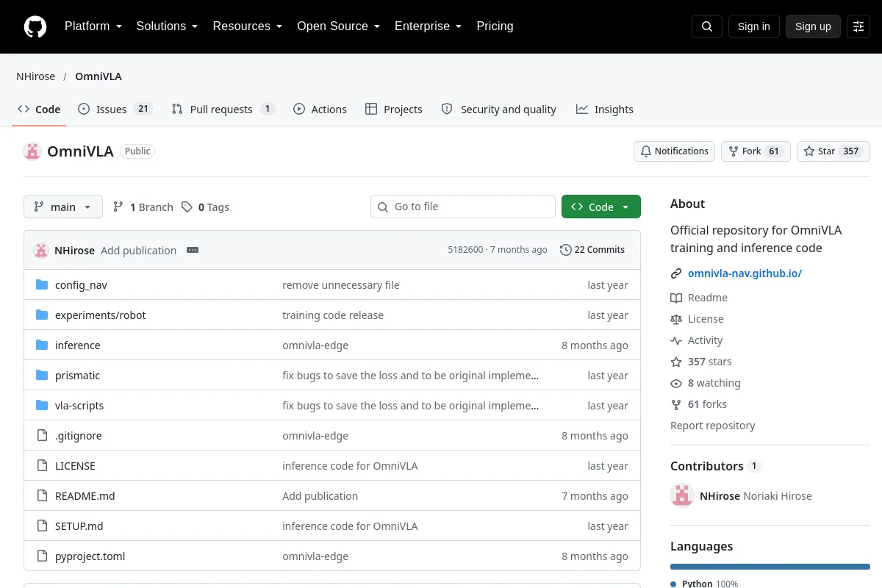Open the appearance settings sliders icon
882x588 pixels.
pos(858,26)
